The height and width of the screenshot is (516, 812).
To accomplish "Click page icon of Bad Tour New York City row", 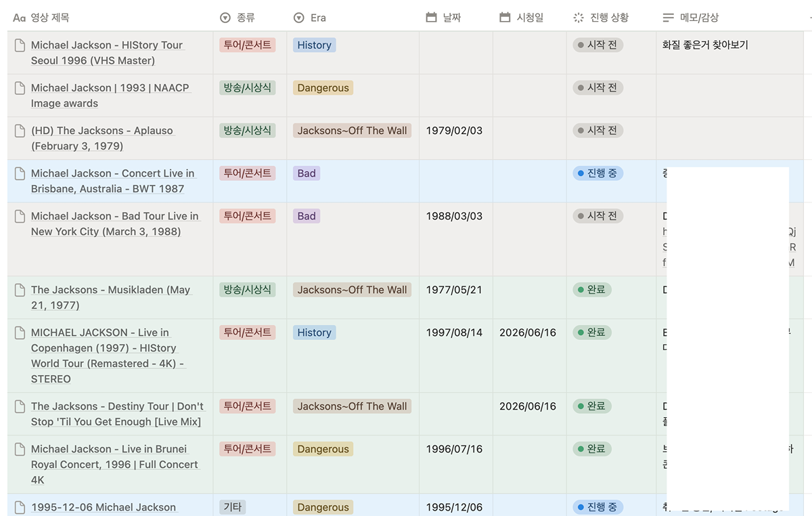I will [20, 216].
